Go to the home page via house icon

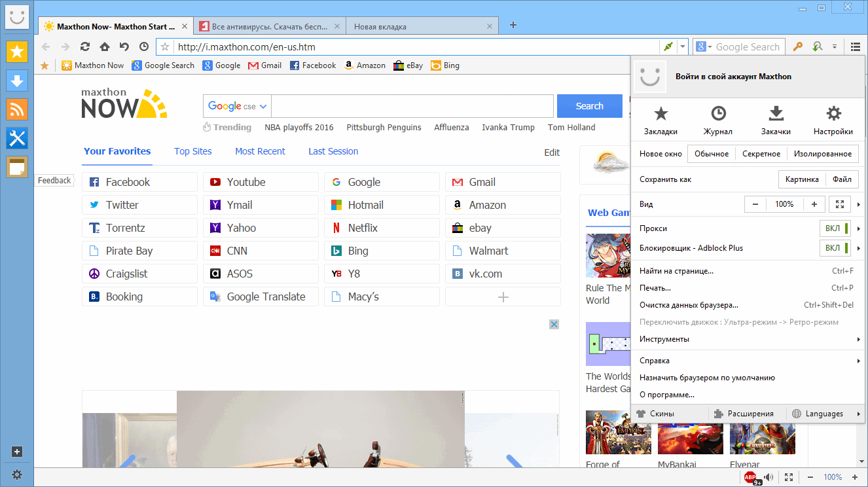[x=105, y=46]
